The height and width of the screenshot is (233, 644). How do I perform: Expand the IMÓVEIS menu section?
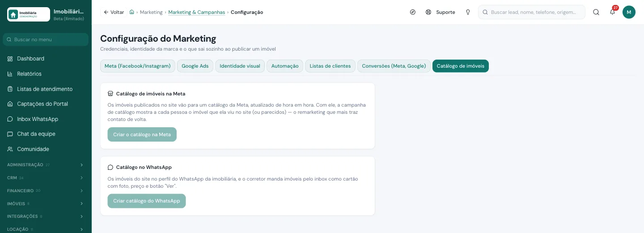click(46, 203)
